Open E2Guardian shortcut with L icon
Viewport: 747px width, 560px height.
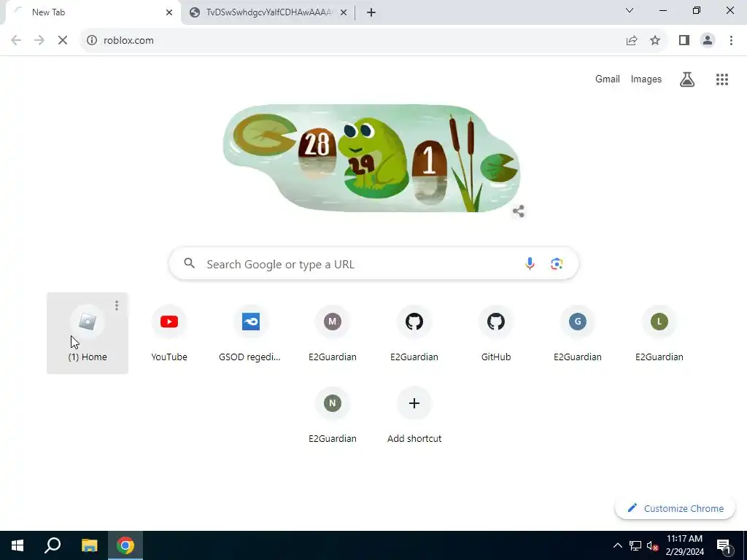659,332
